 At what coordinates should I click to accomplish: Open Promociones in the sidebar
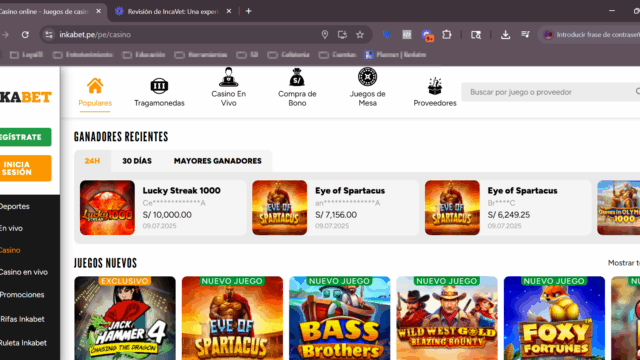22,295
